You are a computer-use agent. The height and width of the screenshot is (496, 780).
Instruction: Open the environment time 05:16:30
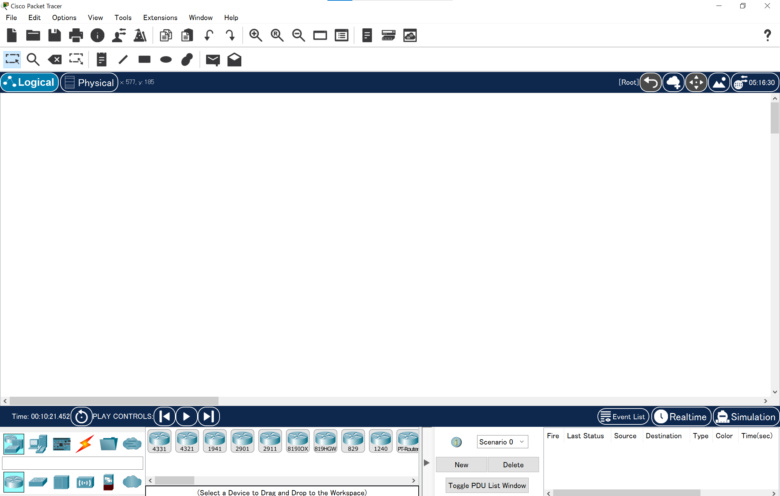point(755,83)
